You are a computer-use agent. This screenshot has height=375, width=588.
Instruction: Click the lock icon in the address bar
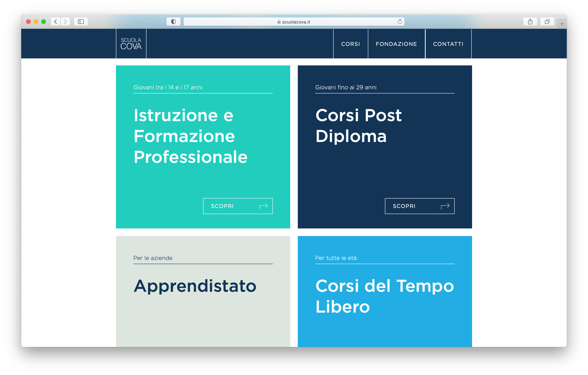(279, 22)
